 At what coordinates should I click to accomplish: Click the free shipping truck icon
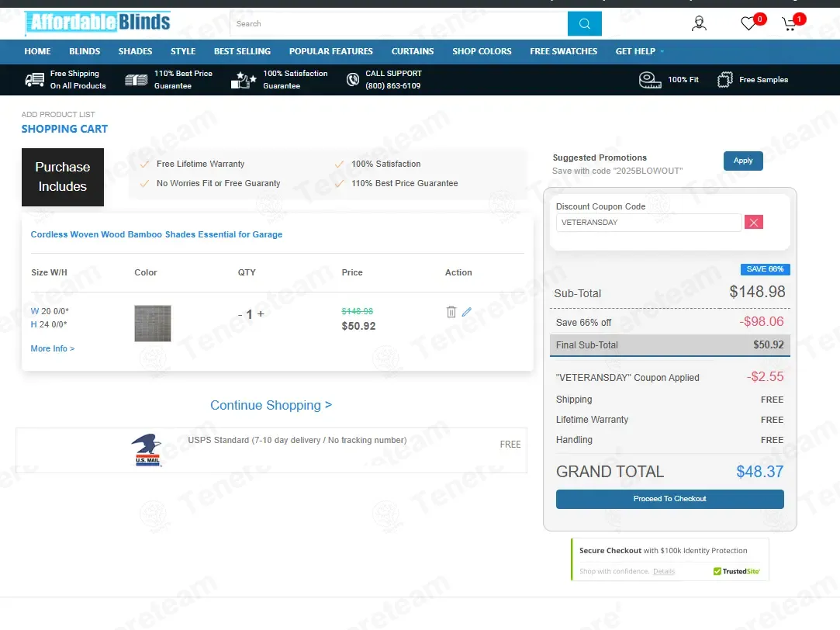[x=35, y=80]
